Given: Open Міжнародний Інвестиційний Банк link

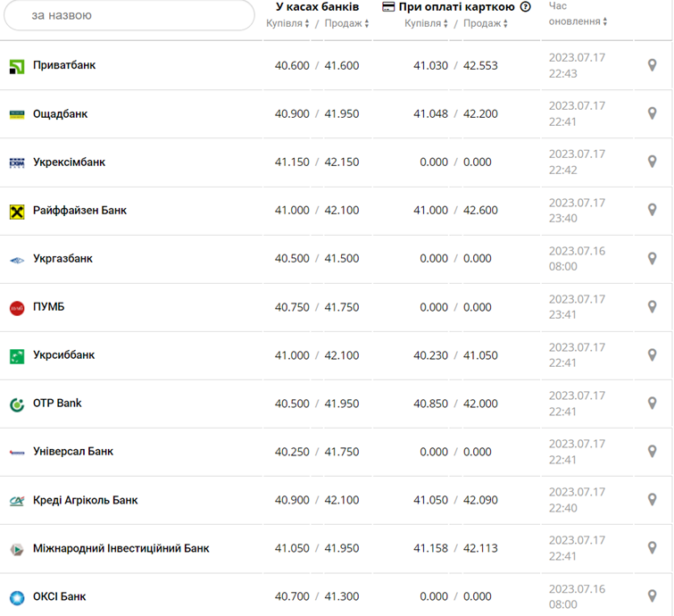Looking at the screenshot, I should pyautogui.click(x=121, y=548).
